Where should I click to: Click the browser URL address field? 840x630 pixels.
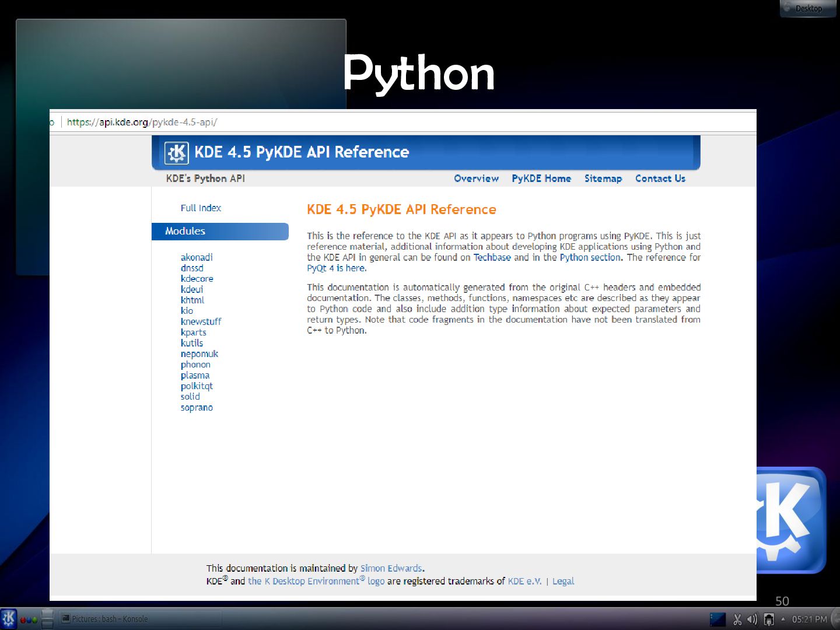pos(350,122)
